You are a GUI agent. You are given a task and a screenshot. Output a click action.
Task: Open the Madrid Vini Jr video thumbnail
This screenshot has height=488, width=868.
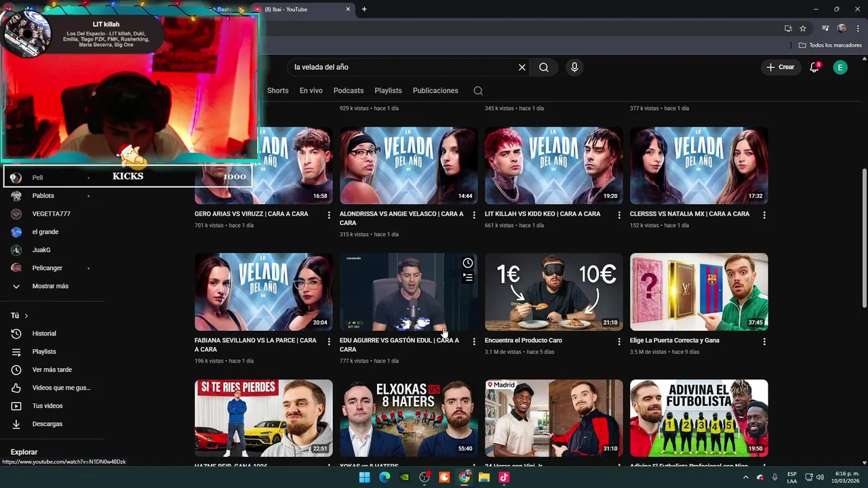[554, 418]
